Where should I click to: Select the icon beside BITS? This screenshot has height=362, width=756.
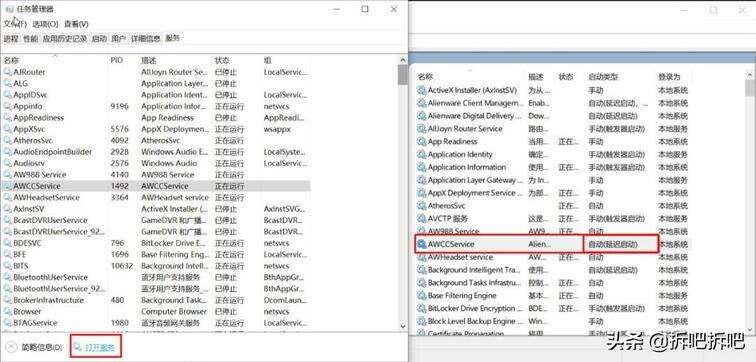pos(8,266)
